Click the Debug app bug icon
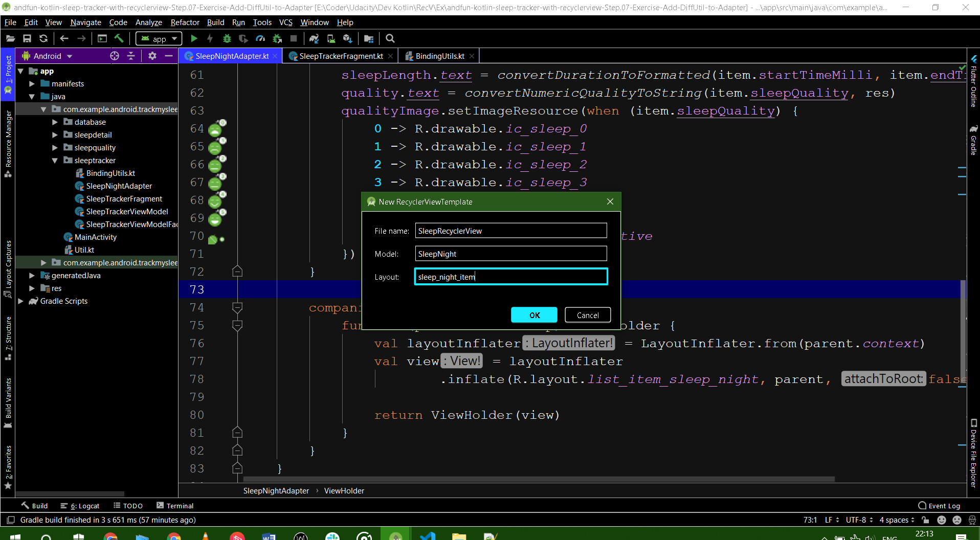Viewport: 980px width, 540px height. [227, 38]
